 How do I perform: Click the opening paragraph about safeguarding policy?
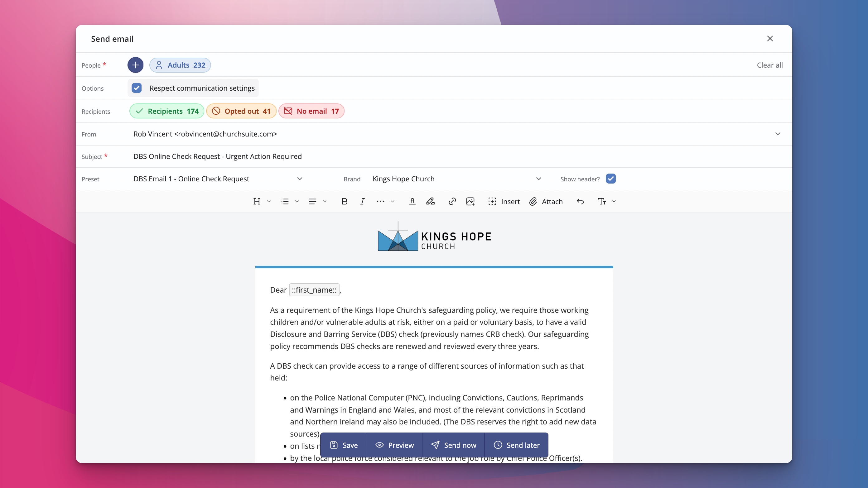pyautogui.click(x=430, y=328)
